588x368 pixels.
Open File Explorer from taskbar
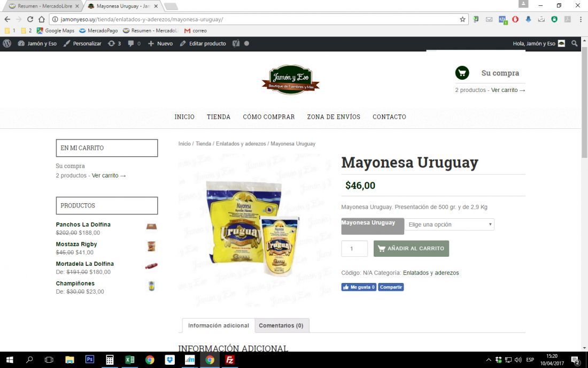[69, 360]
